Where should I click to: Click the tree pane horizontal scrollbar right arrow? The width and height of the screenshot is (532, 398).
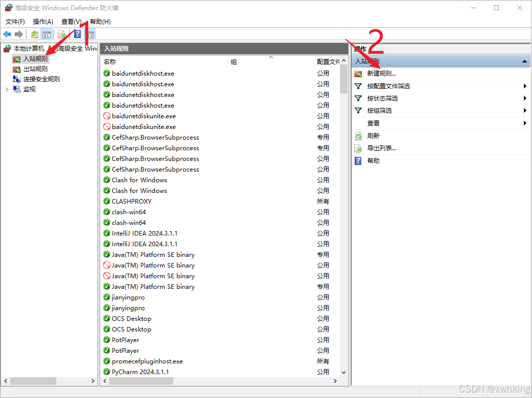[92, 381]
